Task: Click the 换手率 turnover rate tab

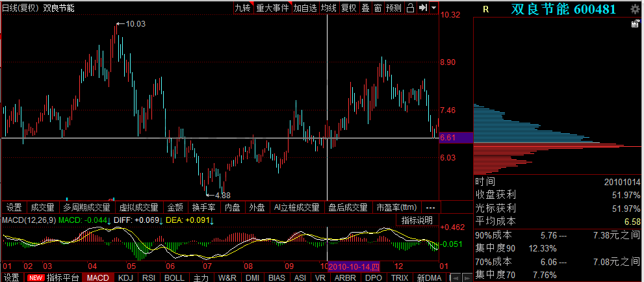Action: (203, 207)
